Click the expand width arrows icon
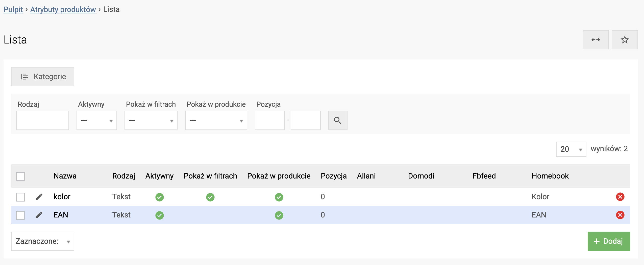Image resolution: width=644 pixels, height=265 pixels. tap(596, 39)
